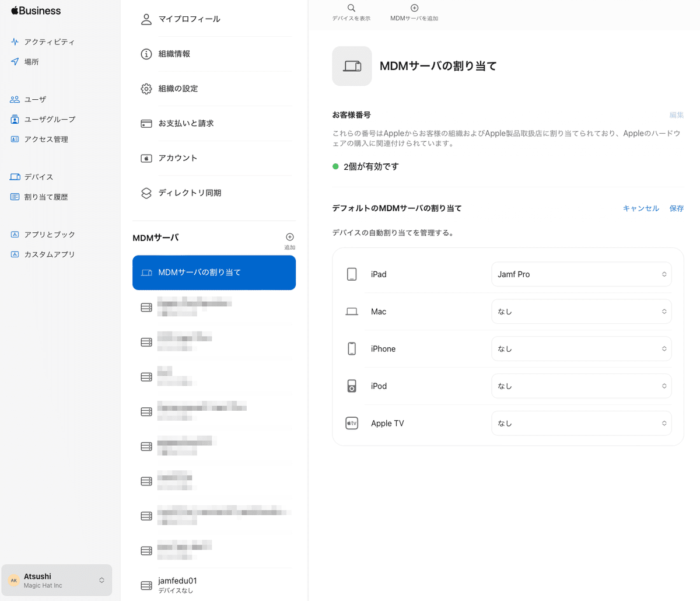
Task: Open the Mac MDM server dropdown
Action: [582, 312]
